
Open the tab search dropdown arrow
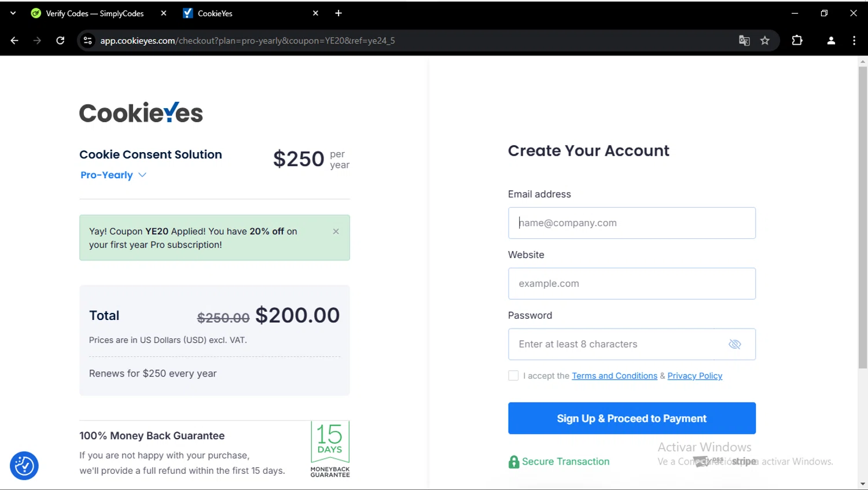[x=13, y=13]
